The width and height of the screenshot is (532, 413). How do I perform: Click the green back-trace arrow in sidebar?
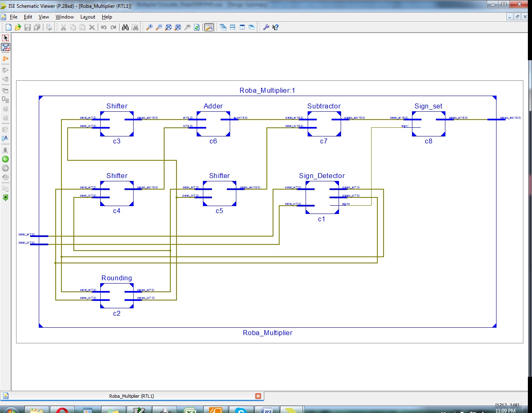point(5,159)
